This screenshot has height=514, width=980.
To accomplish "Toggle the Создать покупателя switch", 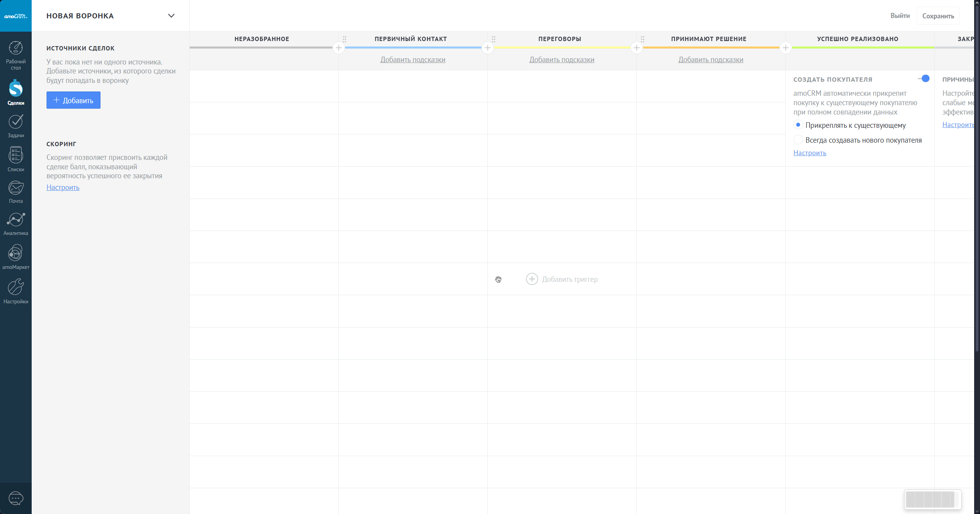I will pyautogui.click(x=924, y=79).
